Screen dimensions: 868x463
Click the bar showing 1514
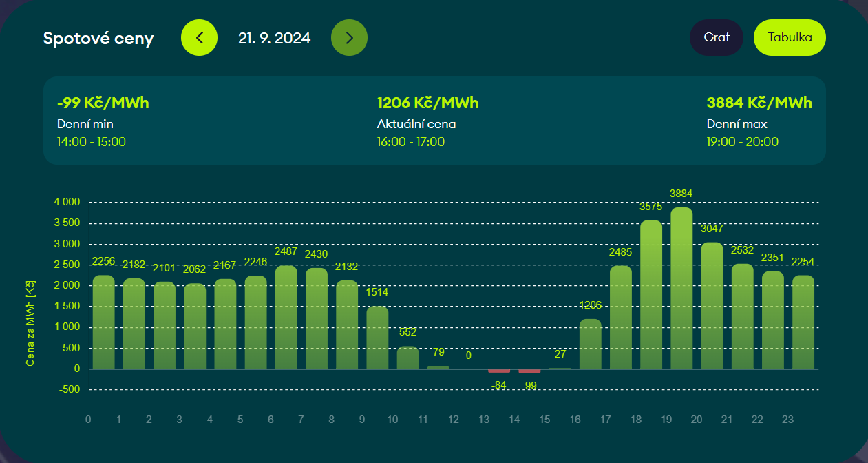click(377, 338)
